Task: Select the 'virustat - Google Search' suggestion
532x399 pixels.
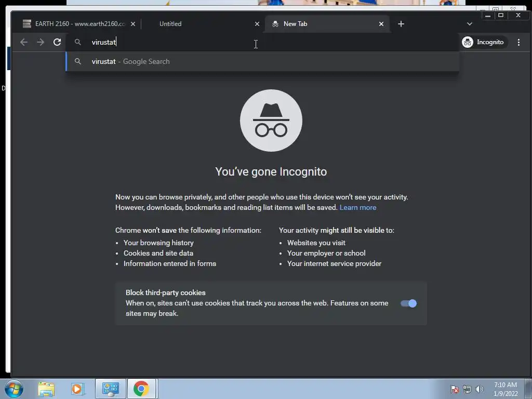Action: point(262,61)
